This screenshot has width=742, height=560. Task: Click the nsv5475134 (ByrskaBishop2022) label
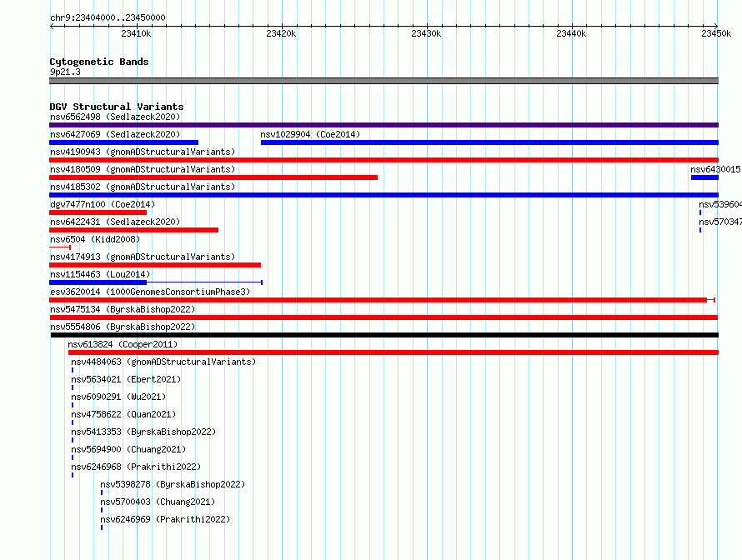point(123,309)
